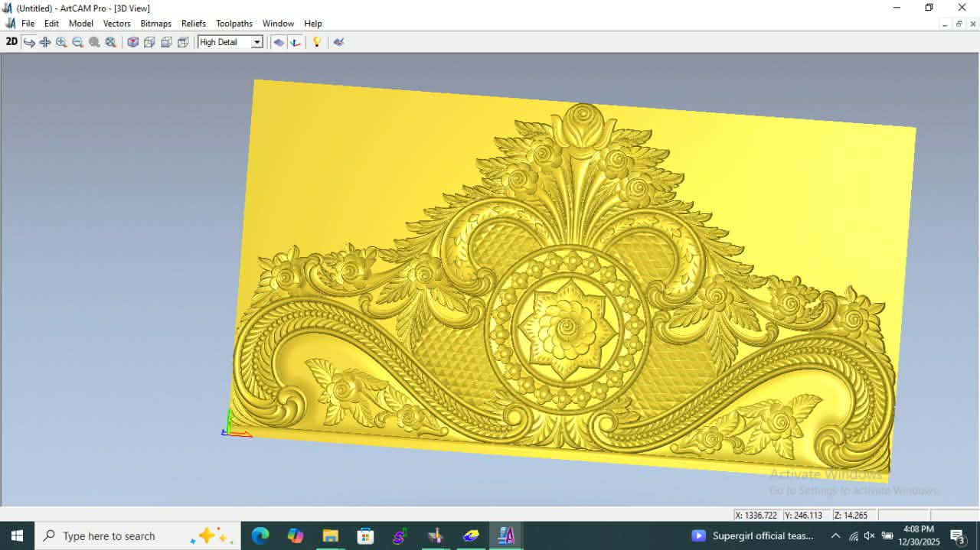Open the Windows Start menu
Image resolution: width=980 pixels, height=550 pixels.
pyautogui.click(x=17, y=535)
